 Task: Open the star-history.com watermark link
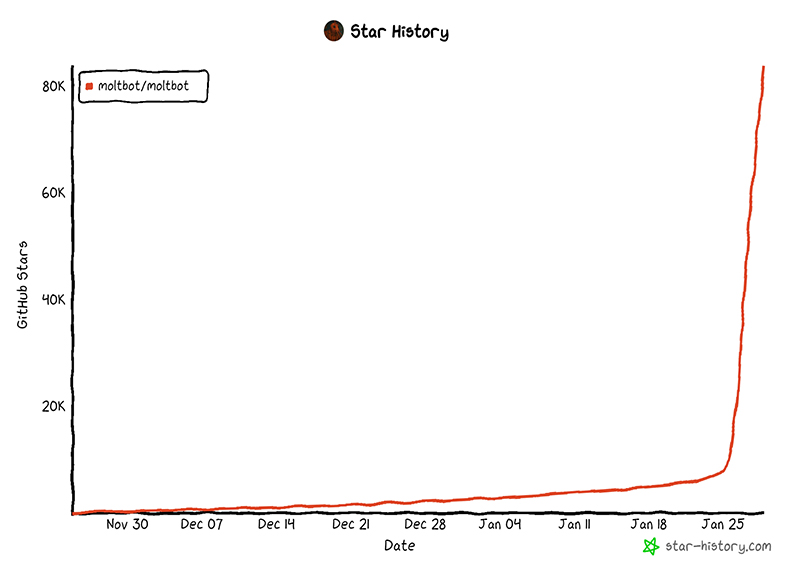(x=718, y=546)
